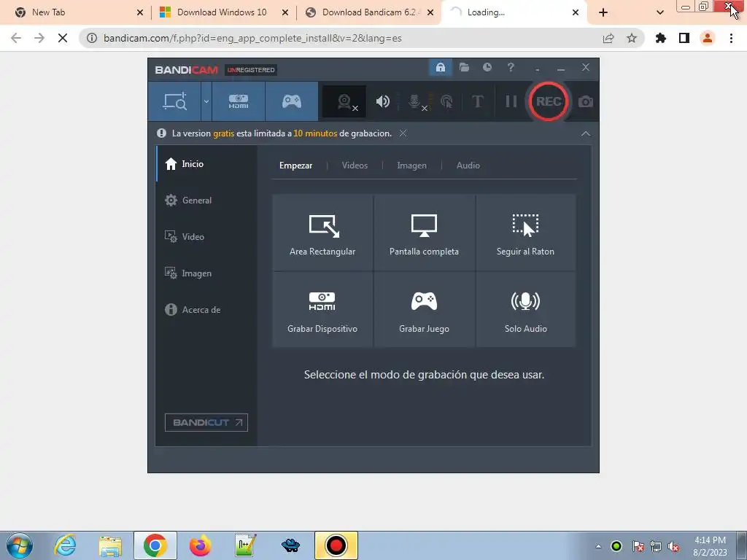
Task: Switch to the Imagen tab
Action: 412,166
